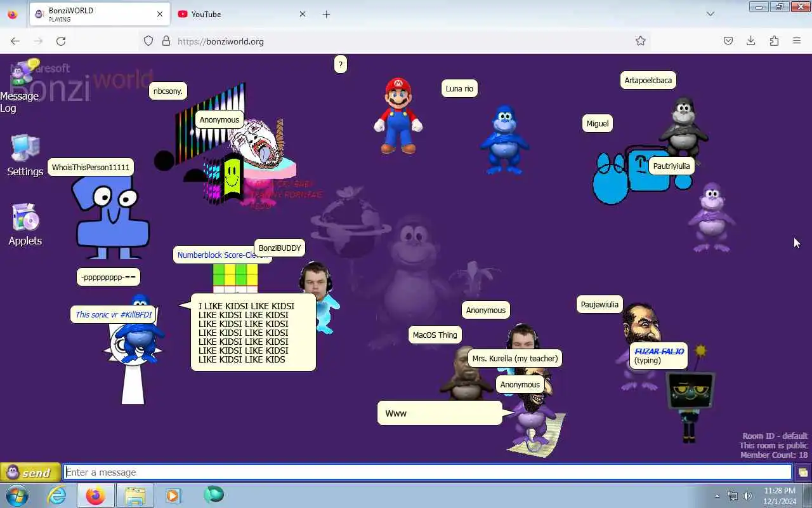This screenshot has width=812, height=508.
Task: Click Pautriyiulia's purple Bonzi avatar
Action: (712, 217)
